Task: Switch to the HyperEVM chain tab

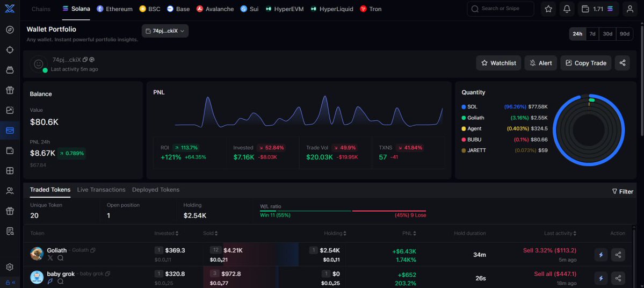Action: point(284,9)
